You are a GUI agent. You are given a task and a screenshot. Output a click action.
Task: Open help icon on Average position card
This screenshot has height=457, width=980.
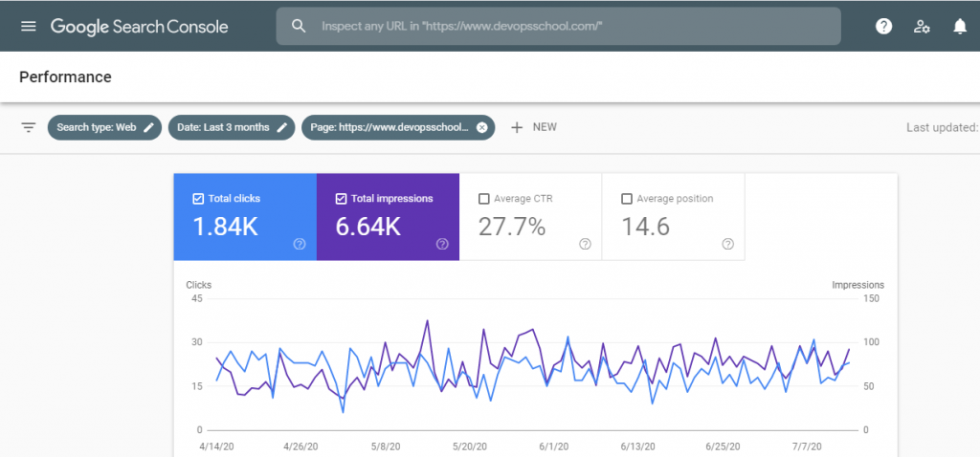click(728, 244)
